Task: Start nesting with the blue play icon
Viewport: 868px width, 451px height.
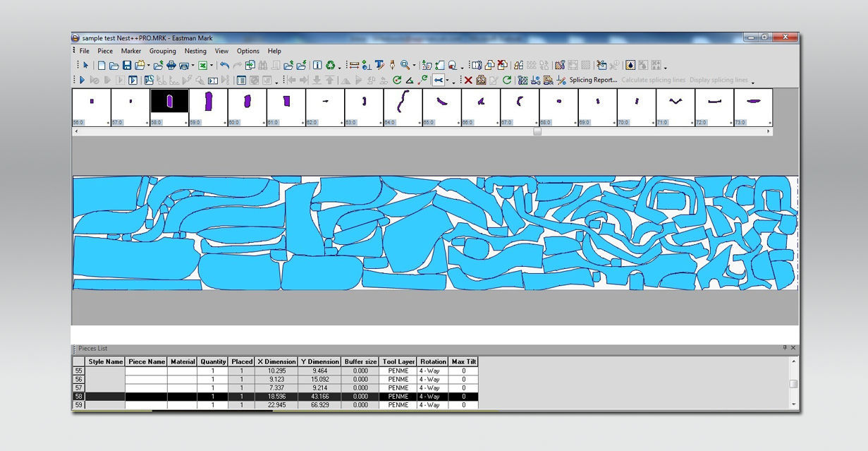Action: coord(82,80)
